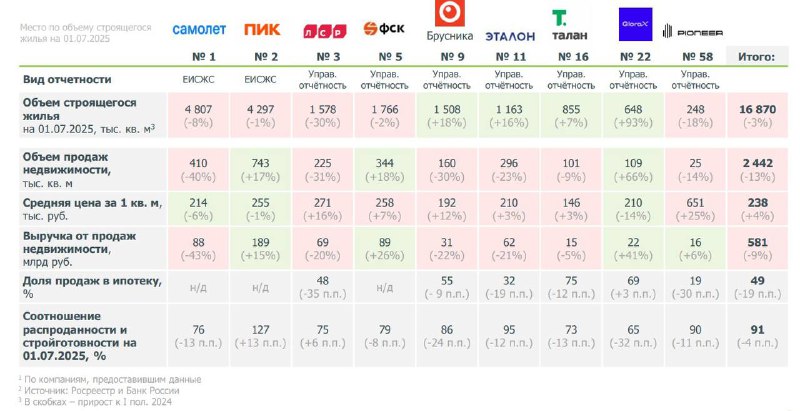Click the footnote about Росреестр и Банк России

(99, 391)
